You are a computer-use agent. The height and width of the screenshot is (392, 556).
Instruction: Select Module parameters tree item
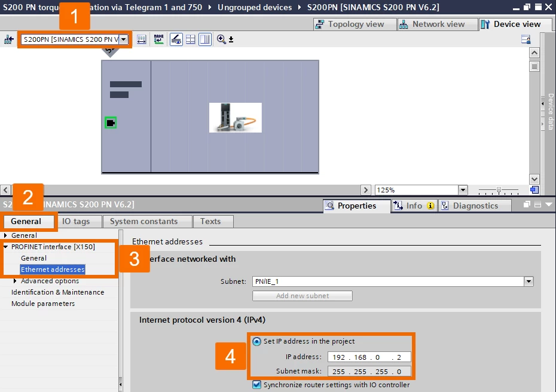click(43, 304)
